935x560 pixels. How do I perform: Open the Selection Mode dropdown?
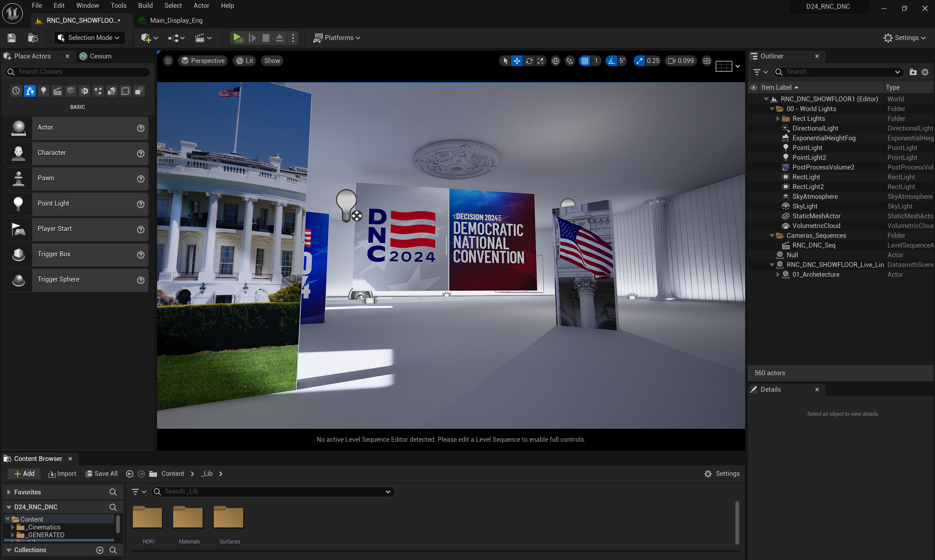coord(89,38)
